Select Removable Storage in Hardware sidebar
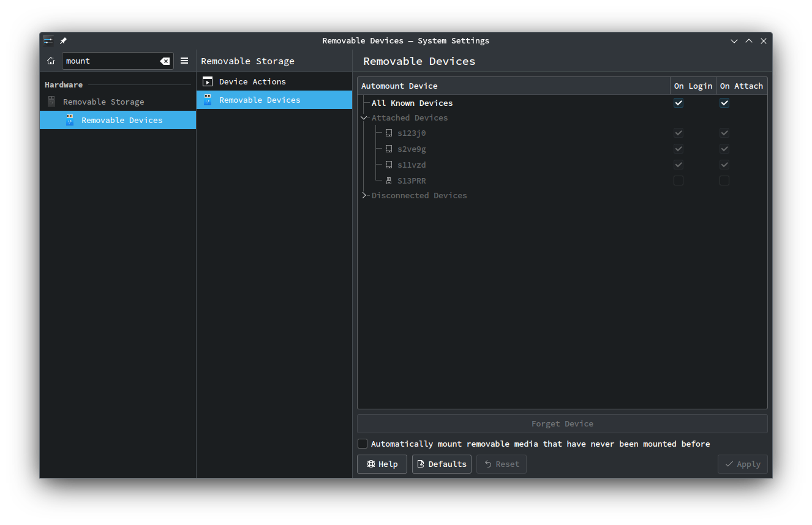812x525 pixels. point(103,102)
